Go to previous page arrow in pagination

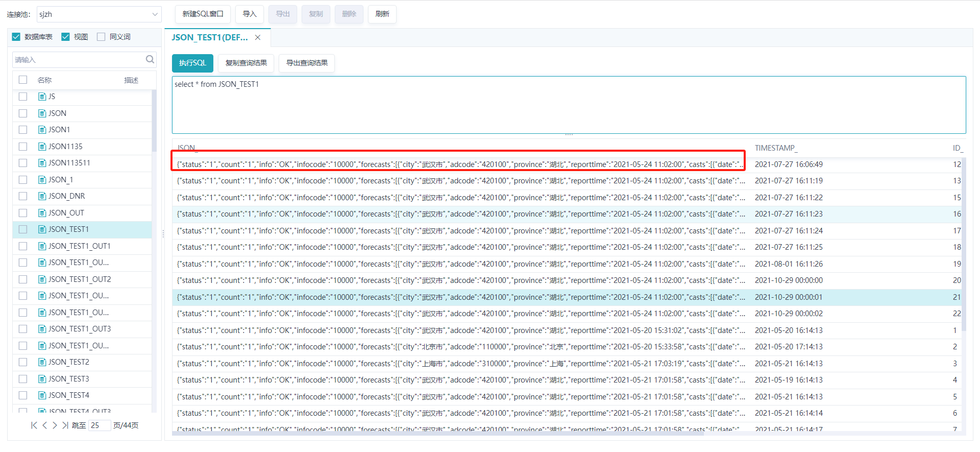coord(44,425)
